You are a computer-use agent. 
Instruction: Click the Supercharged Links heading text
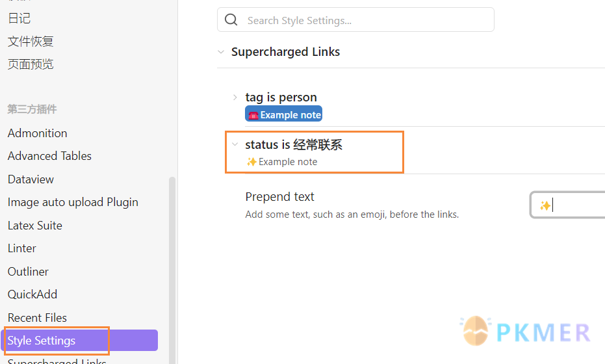pyautogui.click(x=285, y=52)
